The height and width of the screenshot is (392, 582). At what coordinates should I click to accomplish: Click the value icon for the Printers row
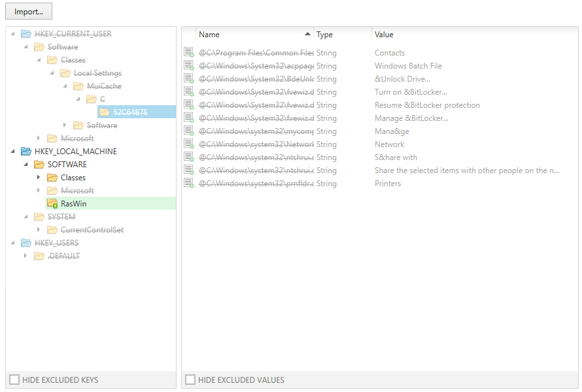click(189, 184)
